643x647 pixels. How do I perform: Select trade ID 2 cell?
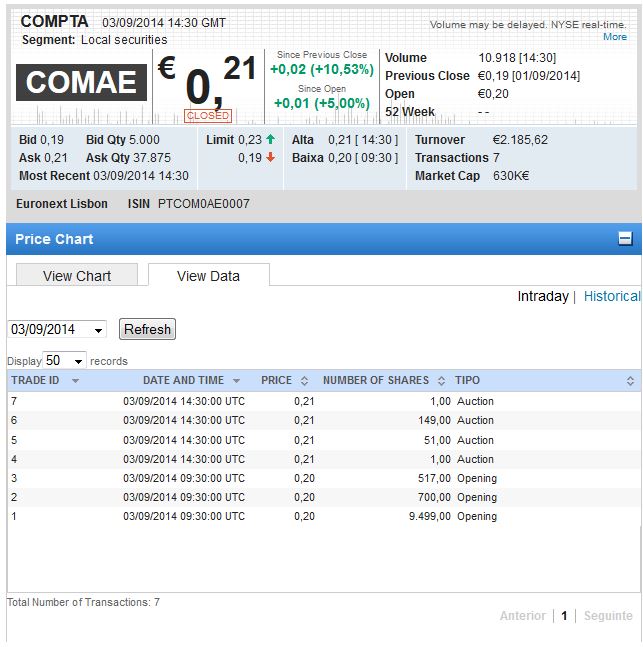tap(14, 497)
